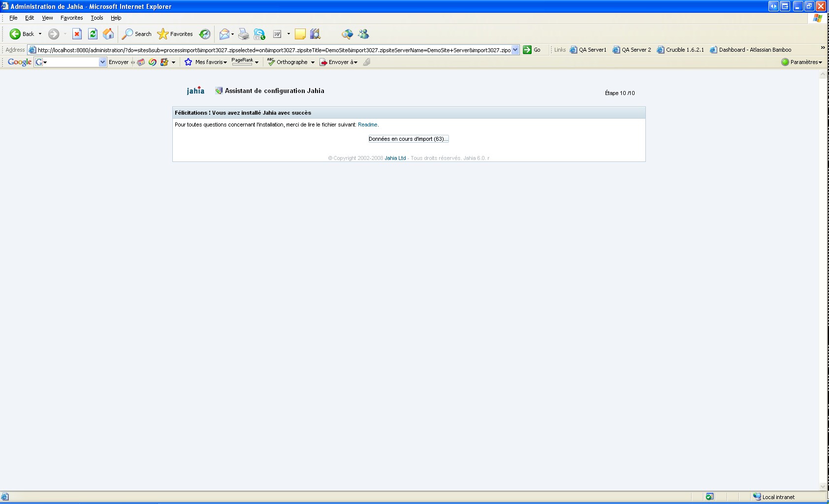Image resolution: width=829 pixels, height=504 pixels.
Task: Click the Local intranet status text
Action: point(778,497)
